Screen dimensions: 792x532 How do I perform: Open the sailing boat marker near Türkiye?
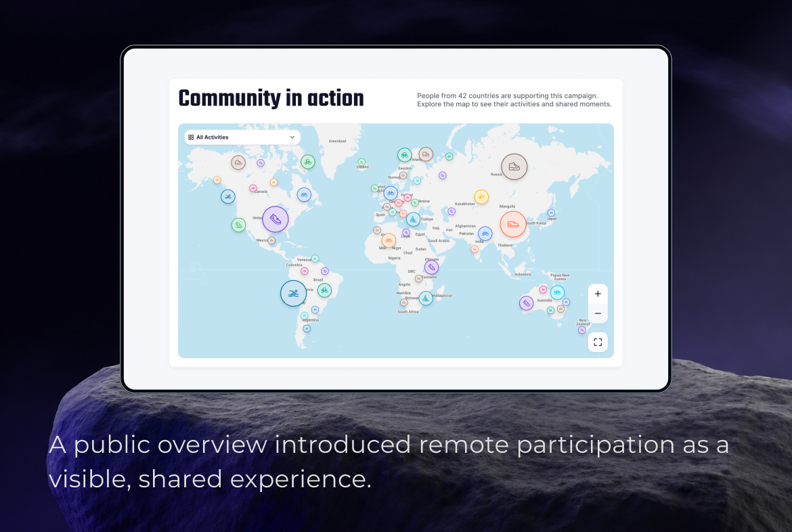point(413,219)
